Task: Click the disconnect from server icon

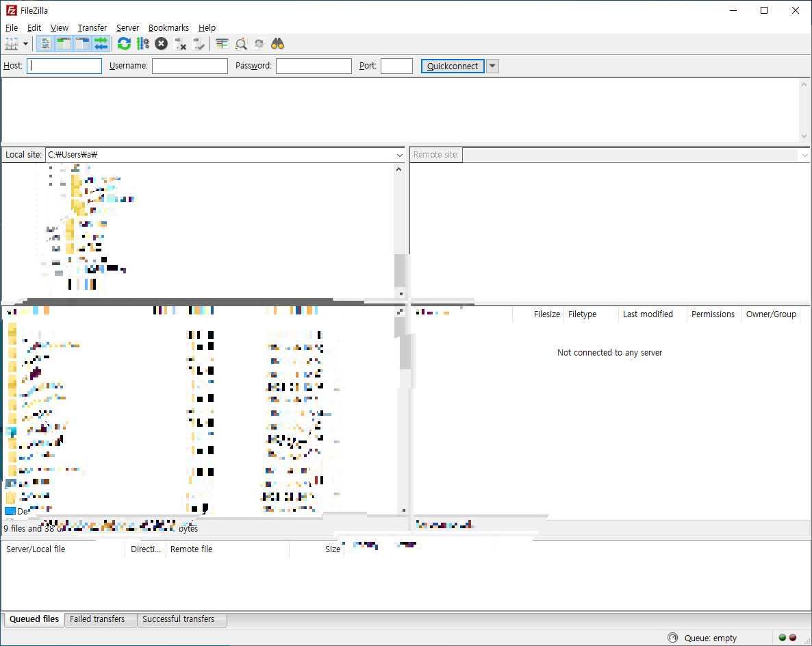Action: [x=180, y=44]
